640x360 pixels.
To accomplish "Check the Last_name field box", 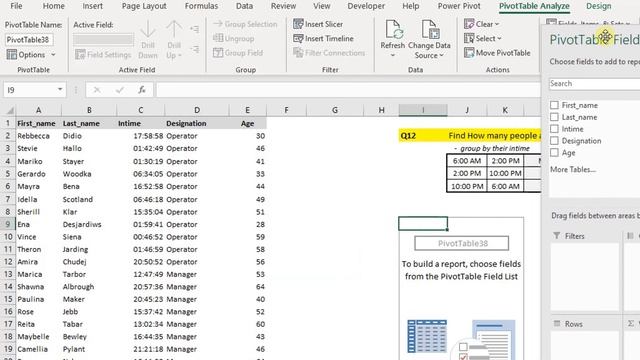I will [x=554, y=117].
